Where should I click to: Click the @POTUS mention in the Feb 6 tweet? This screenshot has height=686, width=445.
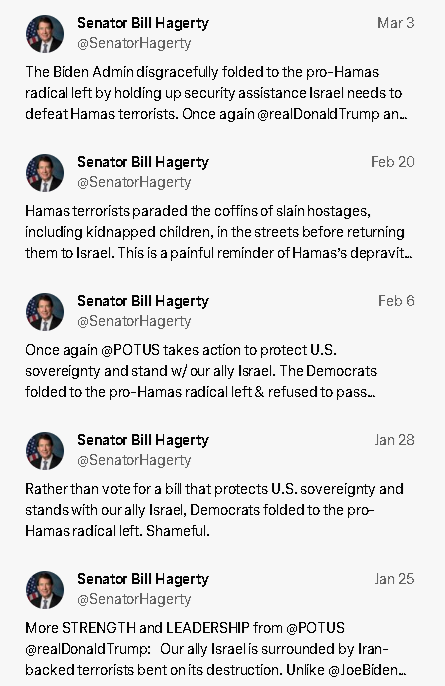coord(130,350)
